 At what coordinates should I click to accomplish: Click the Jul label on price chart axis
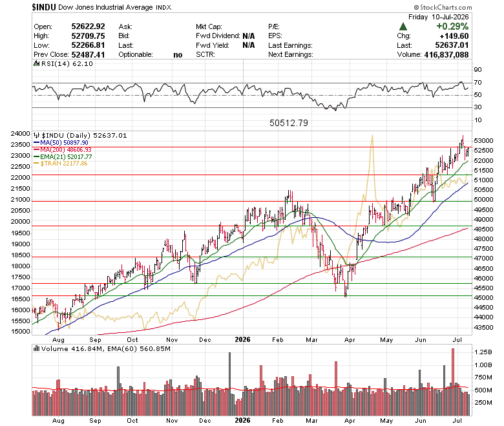457,339
